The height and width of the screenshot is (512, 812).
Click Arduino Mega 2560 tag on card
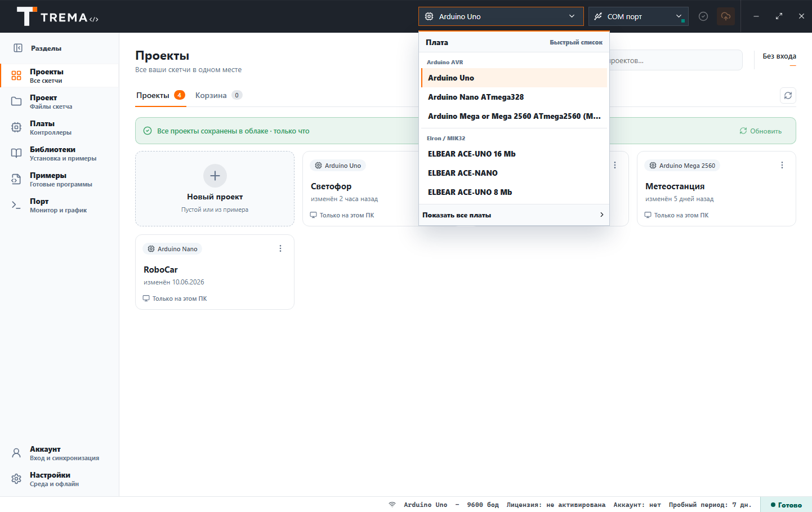[x=682, y=166]
